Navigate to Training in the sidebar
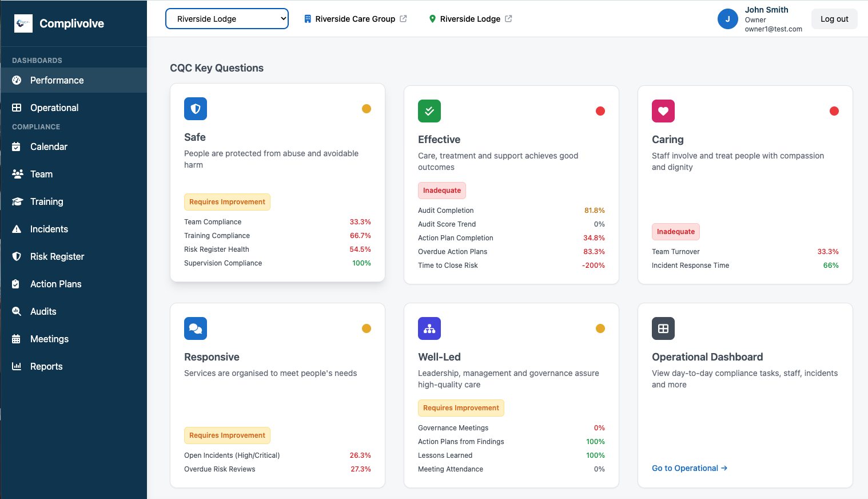This screenshot has height=499, width=868. (46, 201)
